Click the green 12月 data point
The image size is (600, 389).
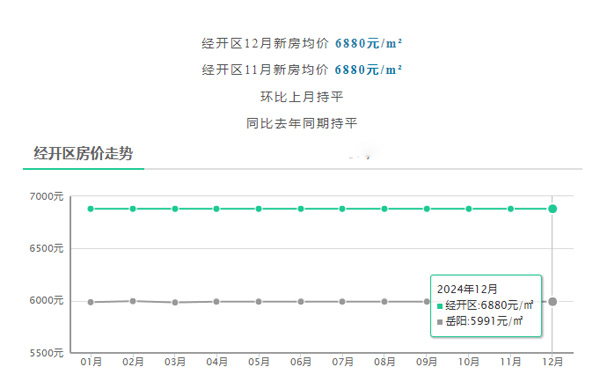pos(553,209)
